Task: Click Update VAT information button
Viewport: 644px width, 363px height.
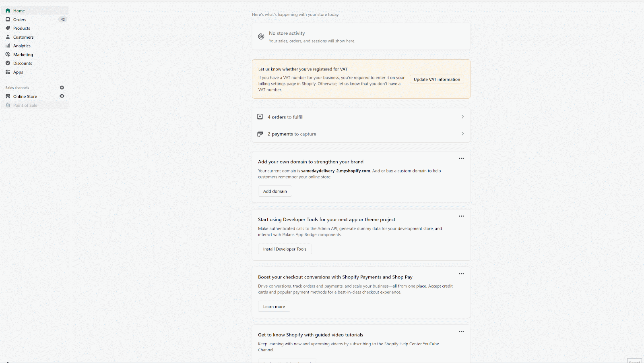Action: 437,79
